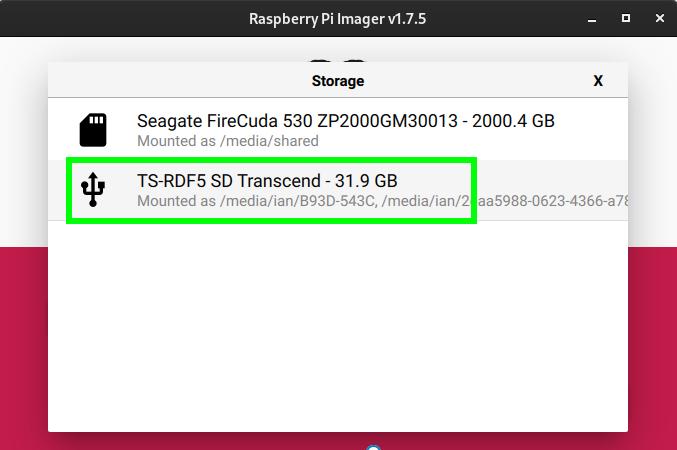Maximize the Raspberry Pi Imager window
This screenshot has width=677, height=450.
(626, 18)
